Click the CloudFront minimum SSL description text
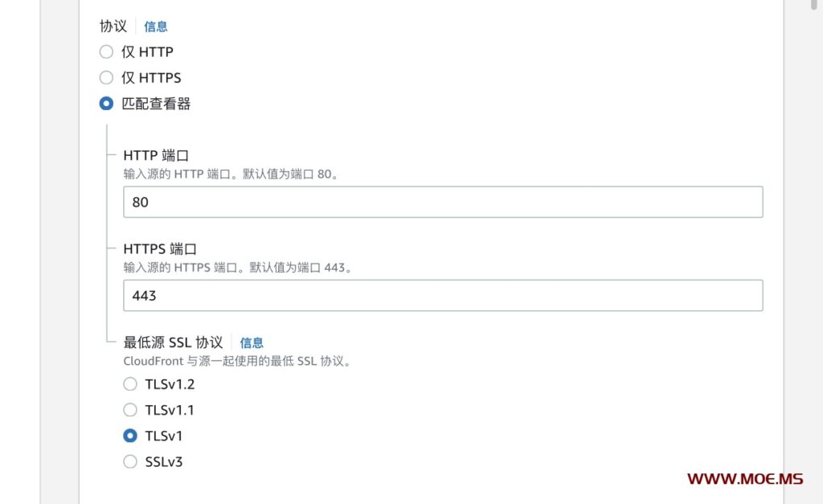 237,361
